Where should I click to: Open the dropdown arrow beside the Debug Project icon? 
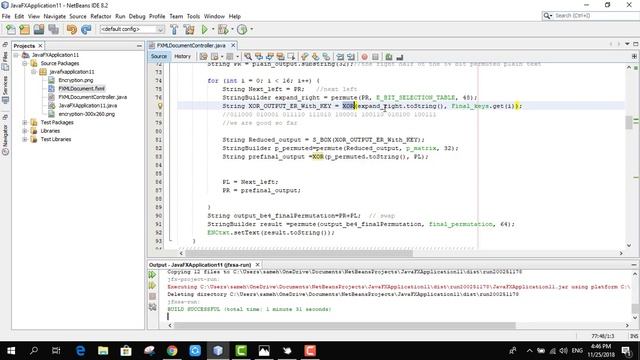coord(232,29)
